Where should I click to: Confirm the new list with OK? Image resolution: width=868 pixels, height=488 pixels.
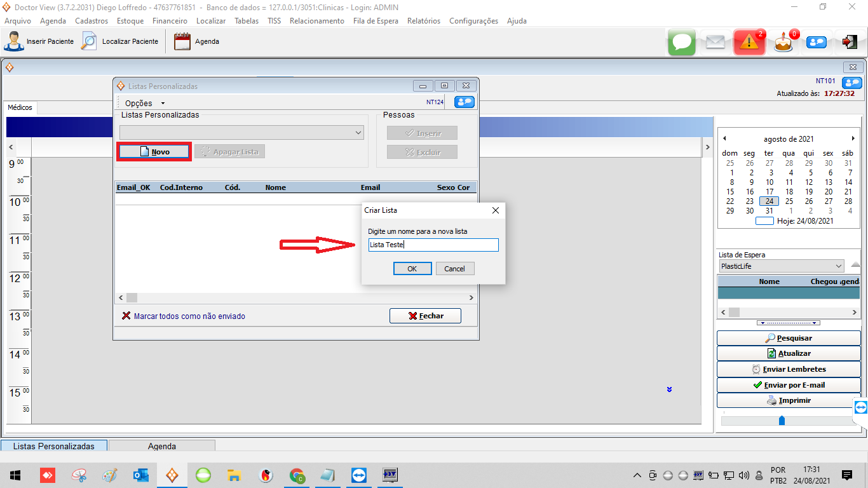coord(412,269)
